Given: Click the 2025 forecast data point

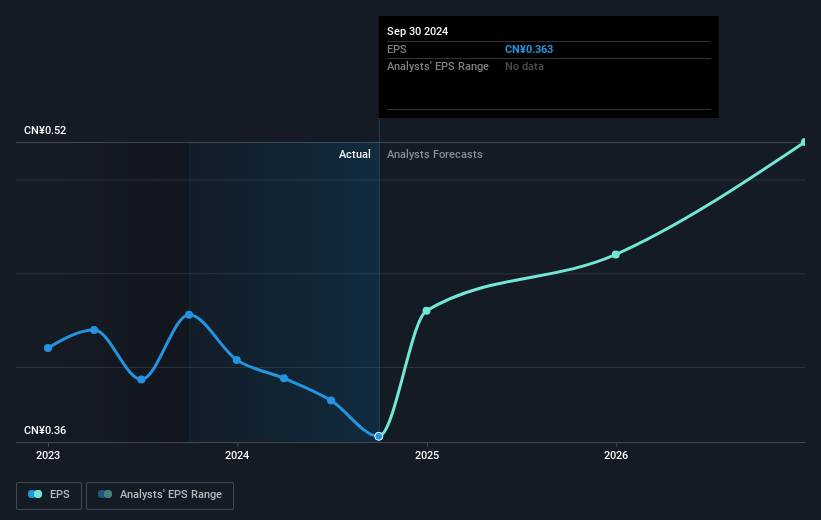Looking at the screenshot, I should point(427,311).
